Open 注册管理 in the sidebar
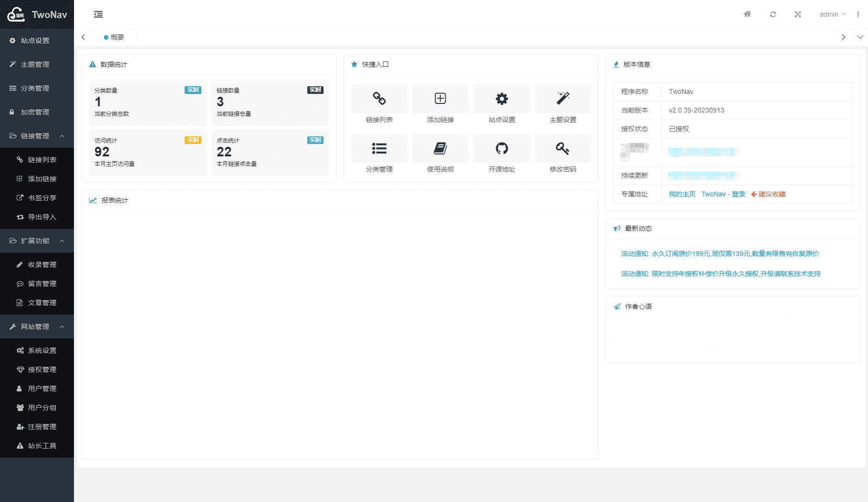This screenshot has width=868, height=502. (x=37, y=427)
